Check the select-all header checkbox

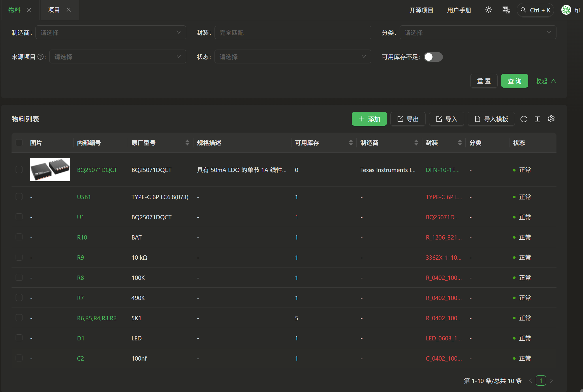(19, 143)
